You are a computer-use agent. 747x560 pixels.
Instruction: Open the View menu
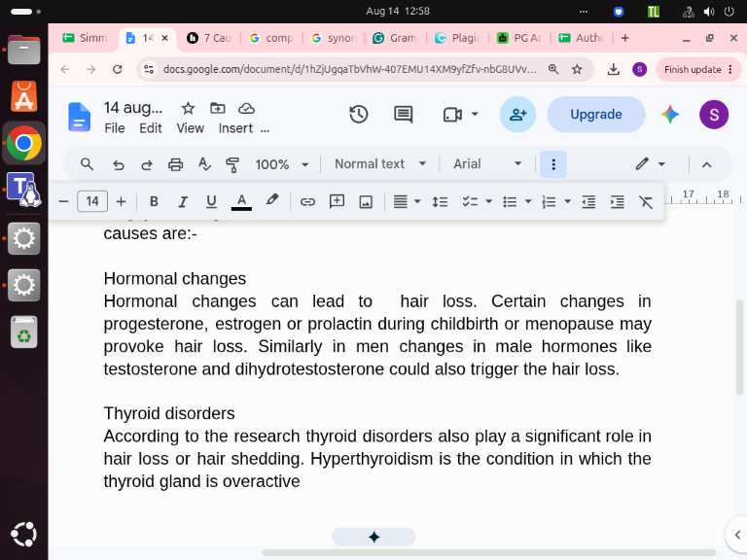coord(190,128)
